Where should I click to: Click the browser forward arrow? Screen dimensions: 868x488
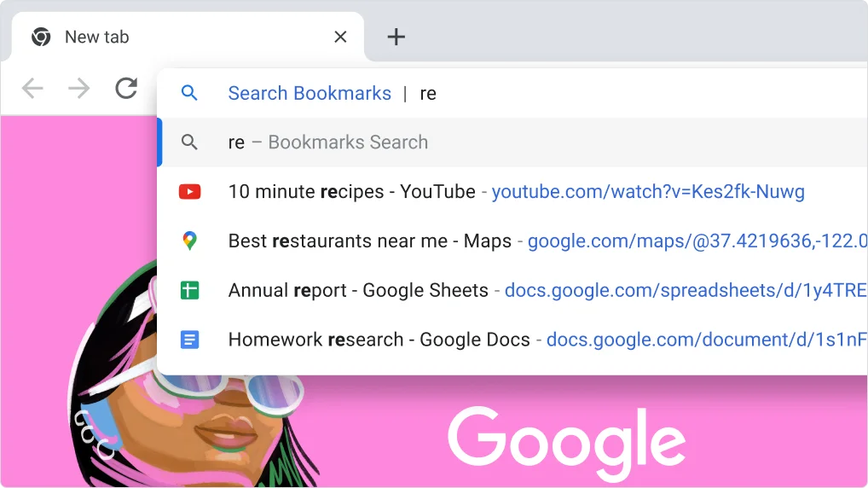click(x=79, y=88)
